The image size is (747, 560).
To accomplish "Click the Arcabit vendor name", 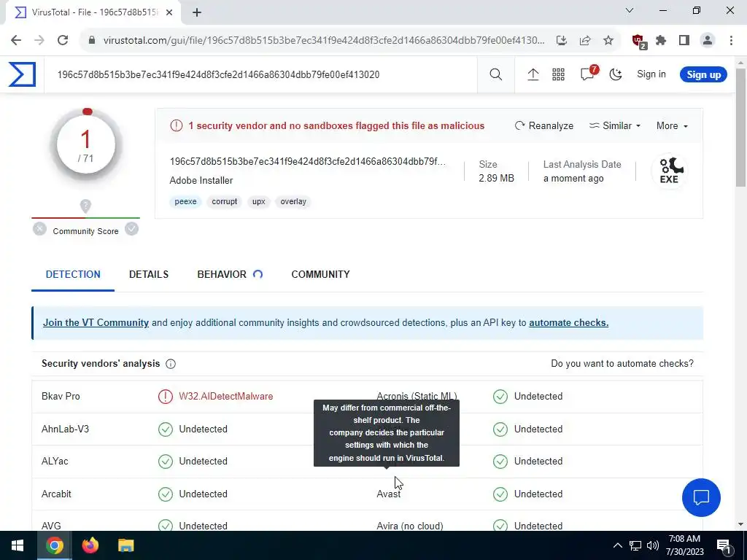I will (56, 494).
